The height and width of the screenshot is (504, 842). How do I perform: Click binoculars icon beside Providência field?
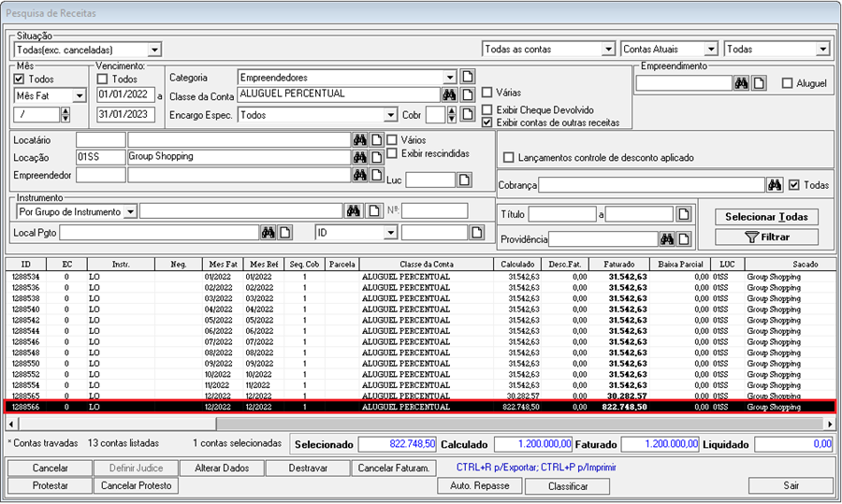click(x=667, y=238)
